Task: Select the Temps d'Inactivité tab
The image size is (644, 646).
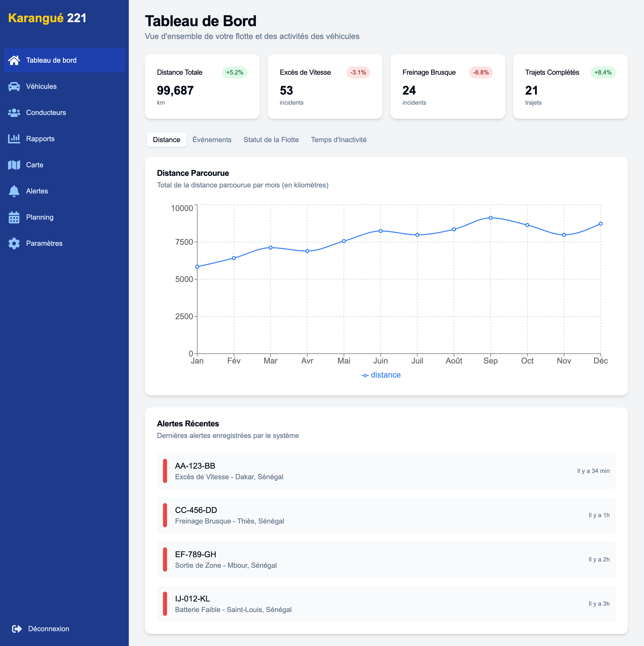Action: pyautogui.click(x=338, y=140)
